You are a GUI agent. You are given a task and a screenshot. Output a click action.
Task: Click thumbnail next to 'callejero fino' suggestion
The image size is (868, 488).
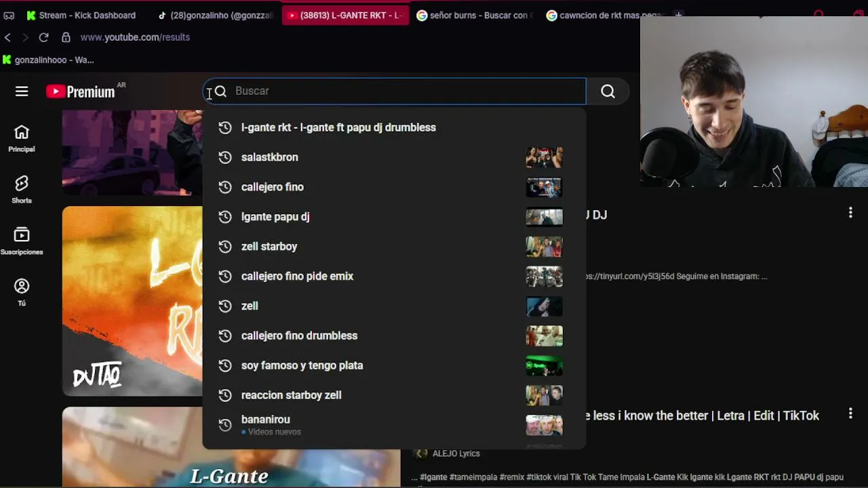(x=545, y=187)
